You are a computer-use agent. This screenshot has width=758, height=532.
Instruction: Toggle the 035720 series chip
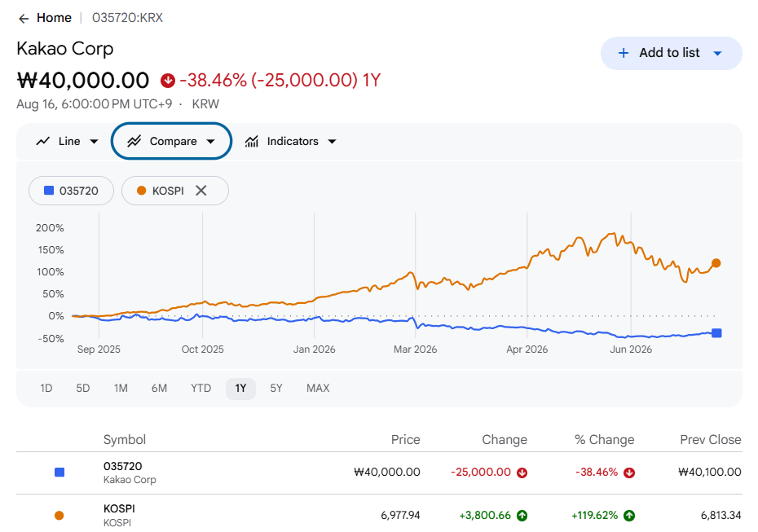tap(72, 191)
